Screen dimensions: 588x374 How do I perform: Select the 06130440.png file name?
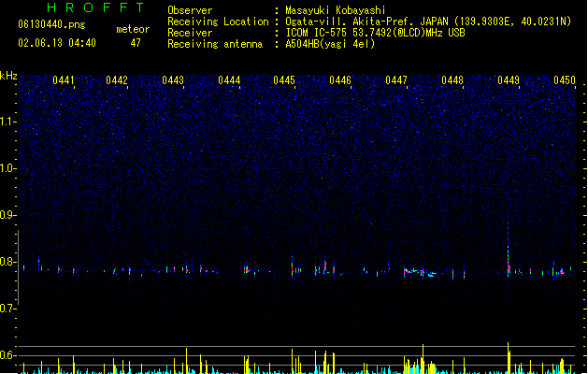pyautogui.click(x=51, y=25)
